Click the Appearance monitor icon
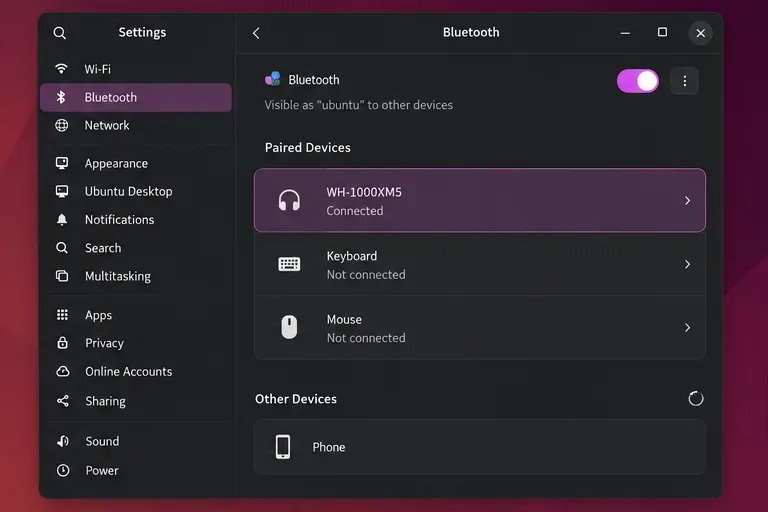768x512 pixels. (62, 163)
